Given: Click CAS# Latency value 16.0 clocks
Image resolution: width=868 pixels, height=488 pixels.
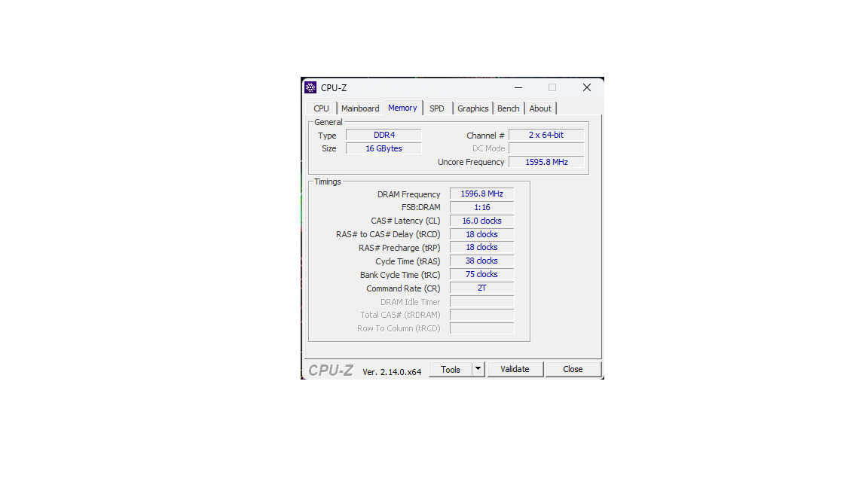Looking at the screenshot, I should point(482,221).
